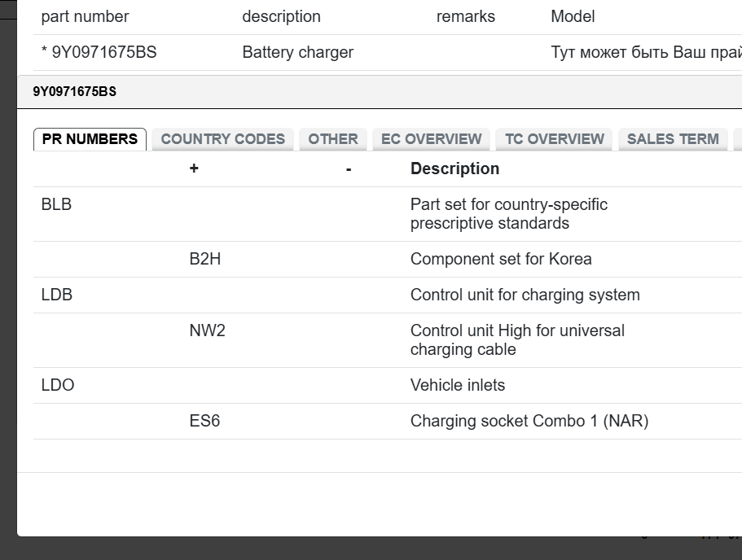Show the TC OVERVIEW tab
The image size is (742, 560).
click(554, 139)
